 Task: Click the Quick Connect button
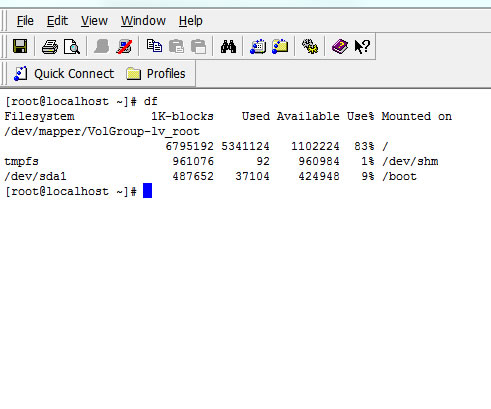tap(64, 74)
